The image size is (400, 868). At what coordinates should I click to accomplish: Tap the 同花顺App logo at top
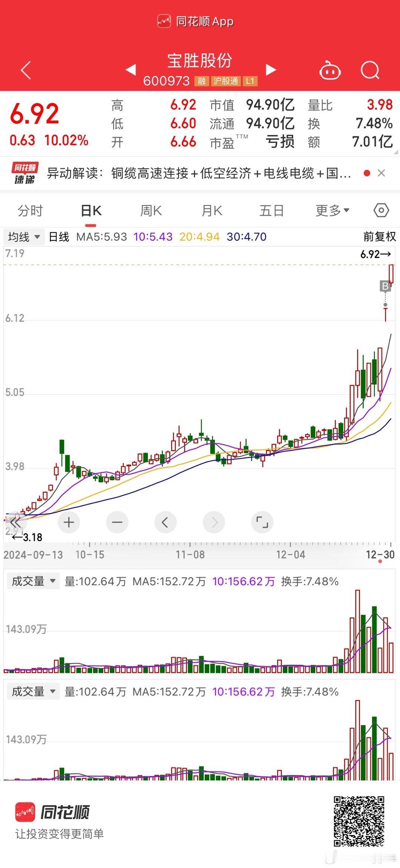point(196,22)
